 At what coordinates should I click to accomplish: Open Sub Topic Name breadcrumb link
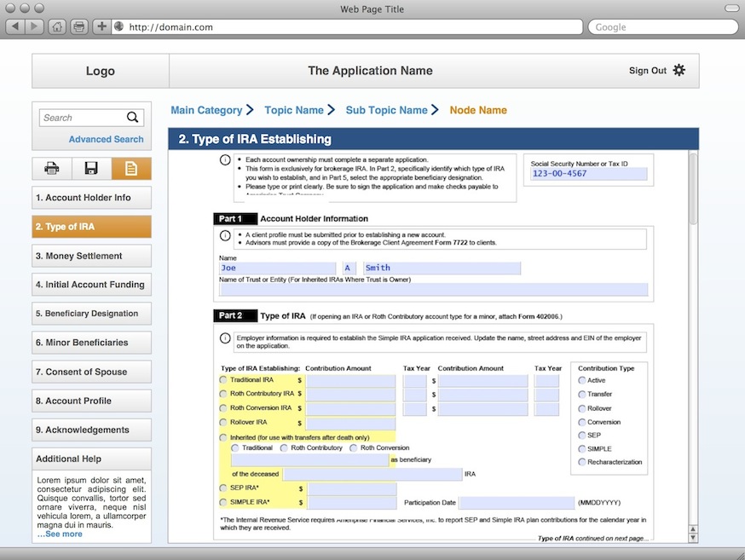click(386, 110)
